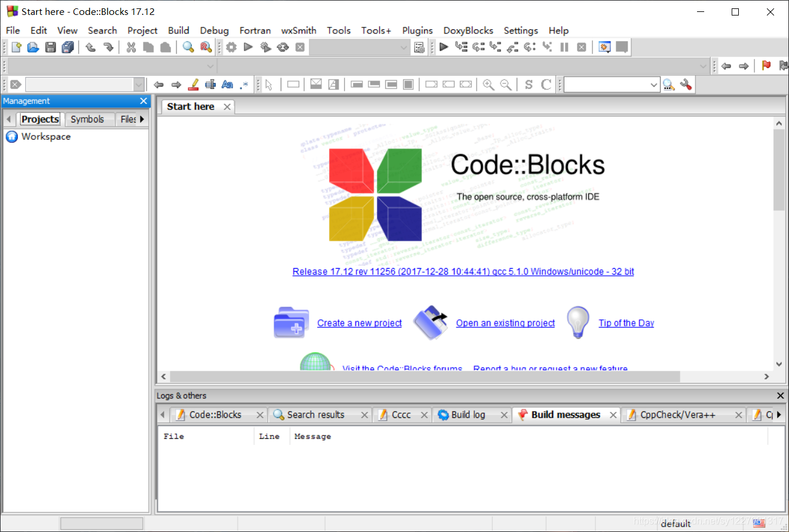Click the Cut scissors icon
789x532 pixels.
[x=131, y=47]
